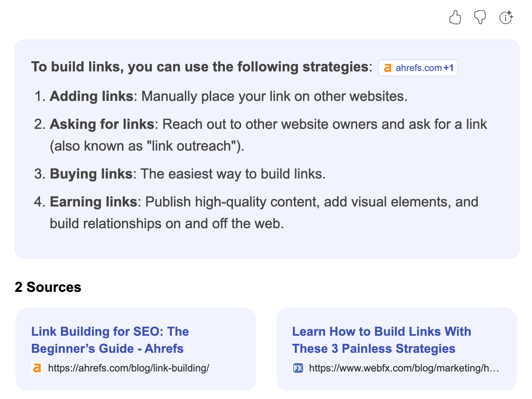This screenshot has height=399, width=532.
Task: Click the "To build links" answer heading
Action: point(202,67)
